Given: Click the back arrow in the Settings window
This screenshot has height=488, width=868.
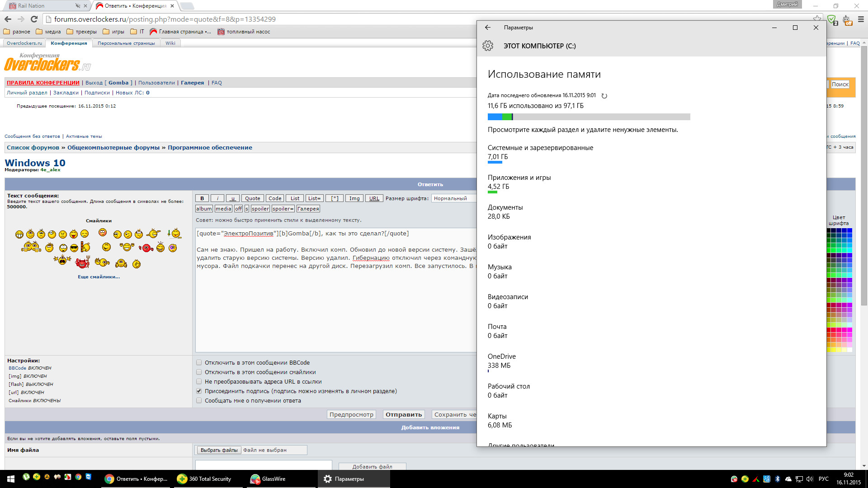Looking at the screenshot, I should [488, 28].
